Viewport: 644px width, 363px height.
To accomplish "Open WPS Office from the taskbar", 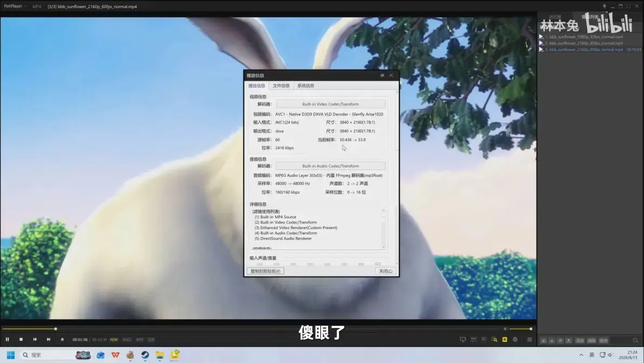I will (x=116, y=355).
